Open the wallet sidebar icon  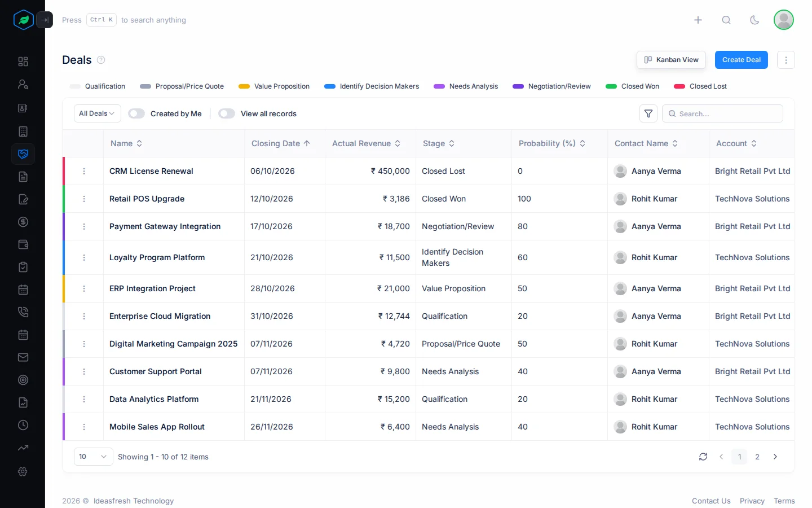(x=23, y=244)
